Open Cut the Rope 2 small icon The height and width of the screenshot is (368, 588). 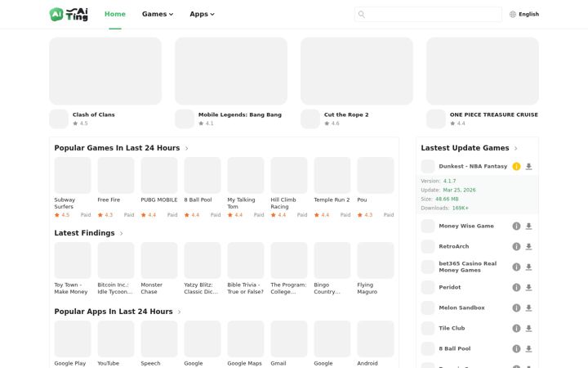[x=310, y=119]
